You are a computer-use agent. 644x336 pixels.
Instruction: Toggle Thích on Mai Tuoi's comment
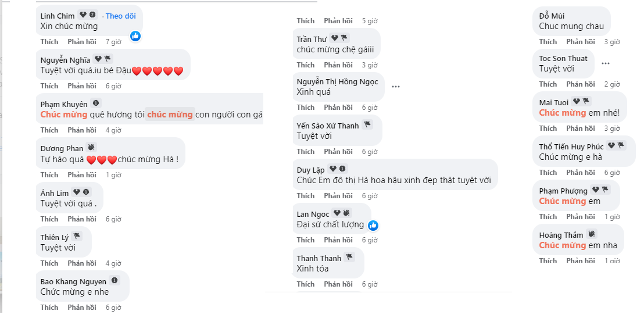click(x=548, y=128)
